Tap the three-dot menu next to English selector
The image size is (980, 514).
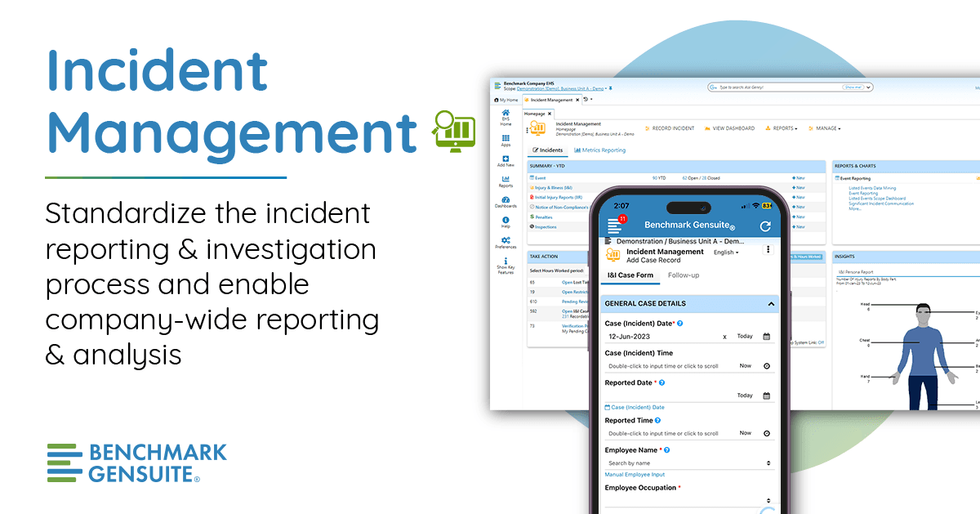tap(768, 249)
